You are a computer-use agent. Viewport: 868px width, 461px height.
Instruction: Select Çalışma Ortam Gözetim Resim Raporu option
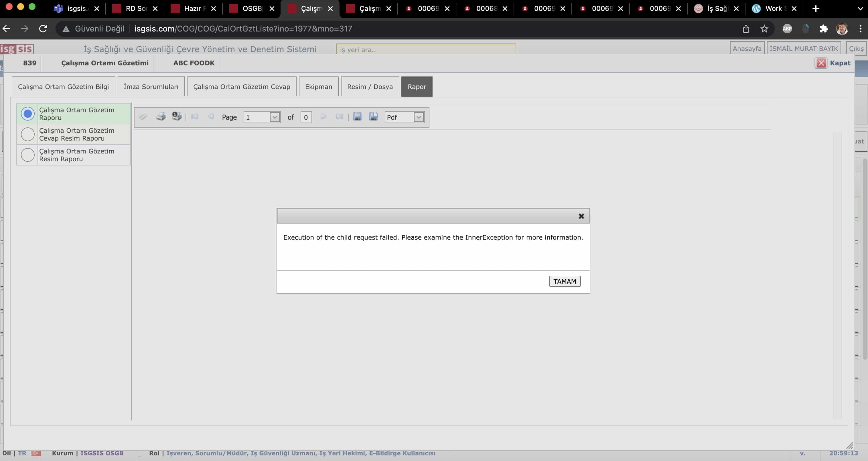click(x=28, y=155)
